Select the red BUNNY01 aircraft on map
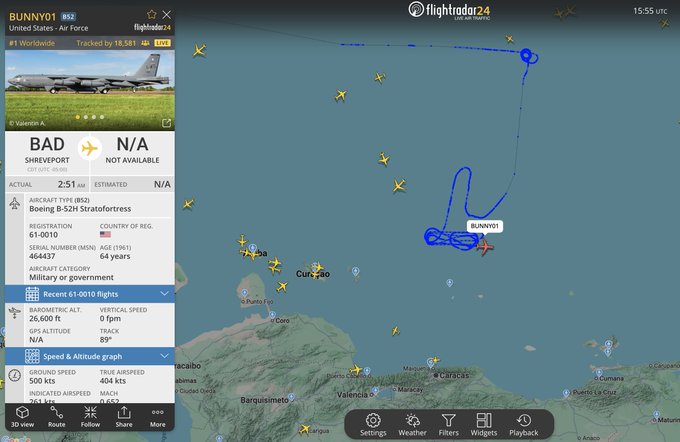 tap(485, 247)
